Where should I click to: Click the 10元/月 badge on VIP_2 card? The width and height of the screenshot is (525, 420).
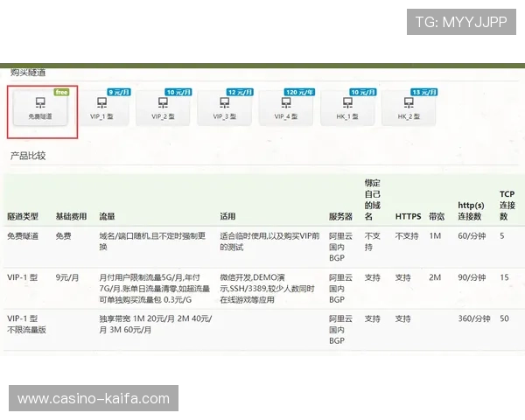pos(178,92)
